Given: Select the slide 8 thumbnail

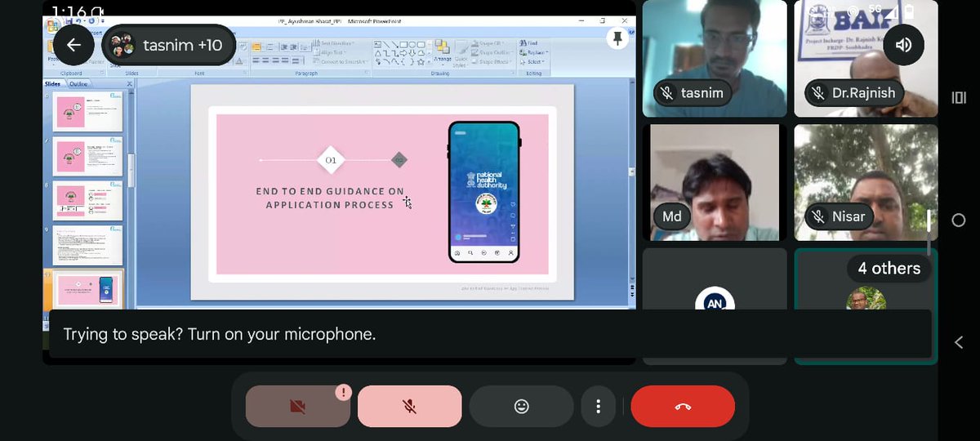Looking at the screenshot, I should pos(87,202).
